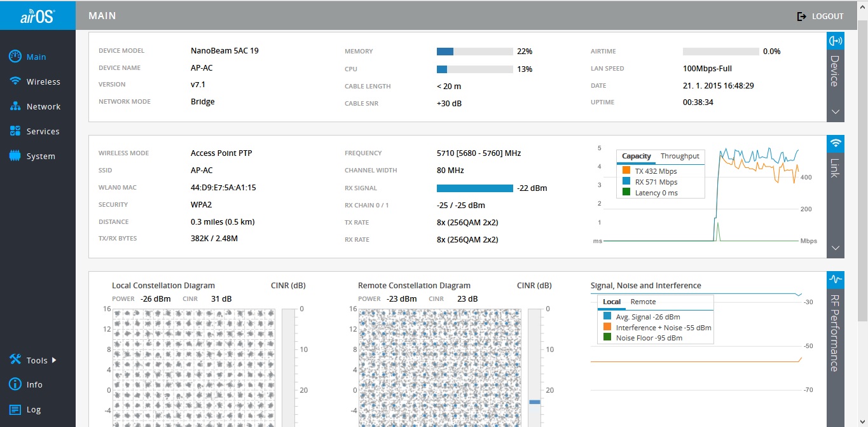
Task: Click the remote CINR level indicator
Action: coord(534,402)
